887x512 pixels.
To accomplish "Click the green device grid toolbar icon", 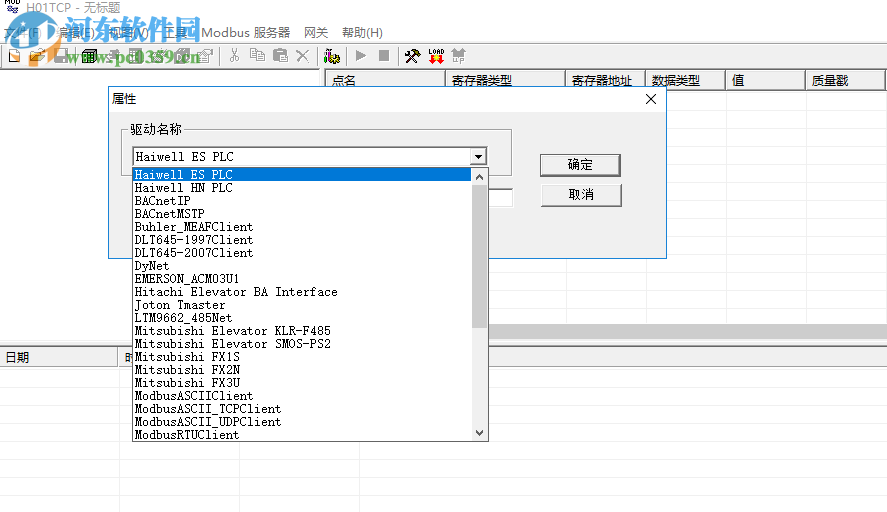I will tap(89, 56).
